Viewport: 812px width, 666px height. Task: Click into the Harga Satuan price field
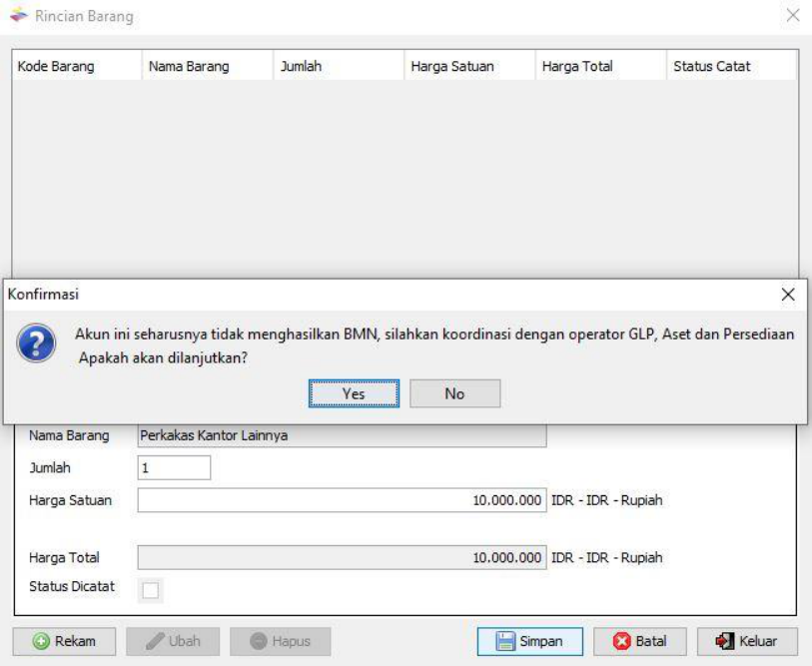342,499
